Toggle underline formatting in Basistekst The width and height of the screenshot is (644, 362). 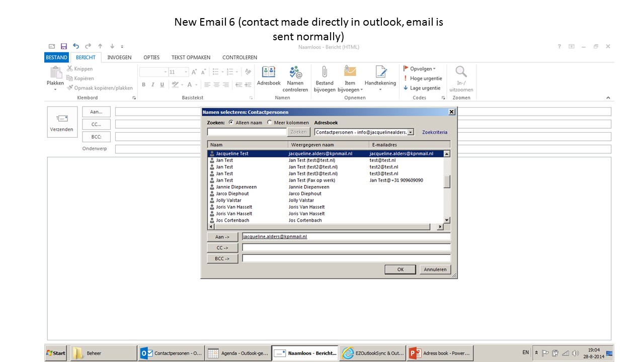click(162, 85)
